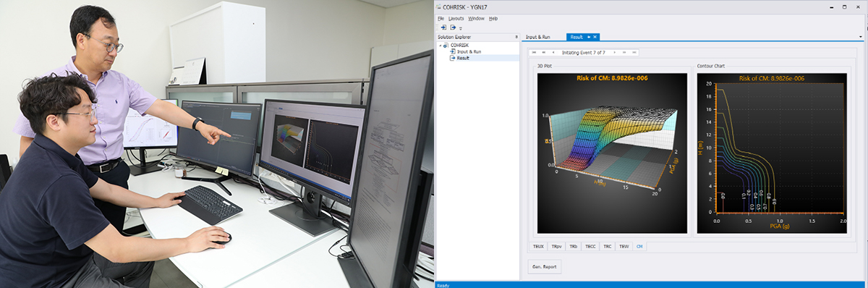Click the Input & Run toolbar icon
The image size is (868, 288).
pyautogui.click(x=443, y=27)
